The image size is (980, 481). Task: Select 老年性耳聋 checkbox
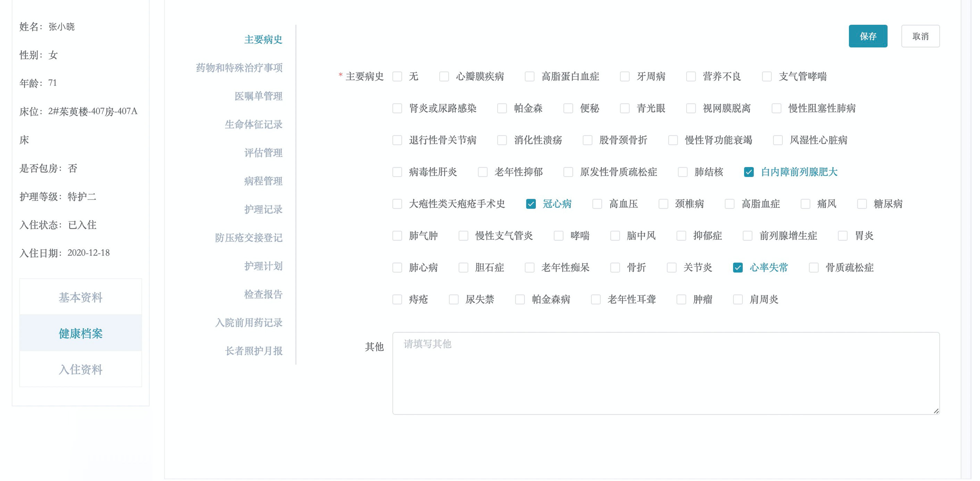click(x=596, y=300)
